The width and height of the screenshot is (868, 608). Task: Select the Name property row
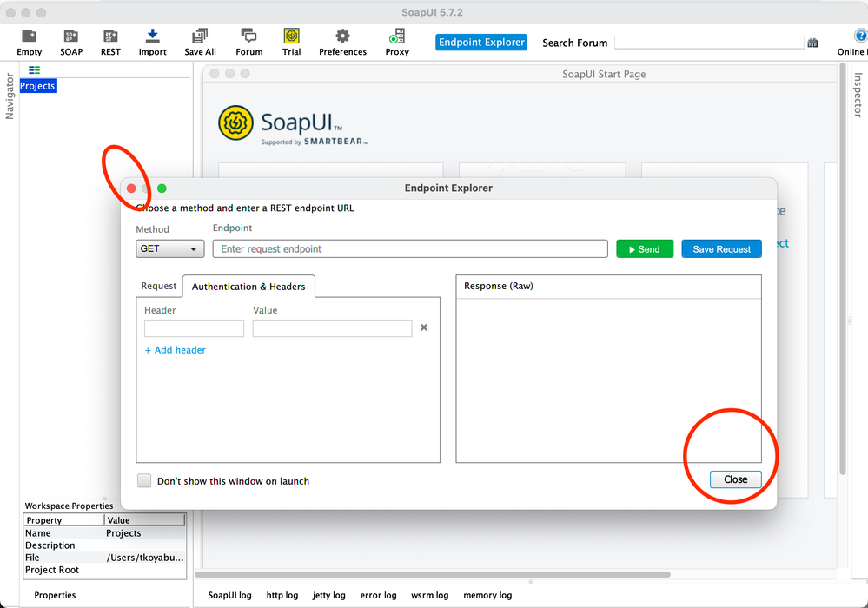click(x=104, y=533)
